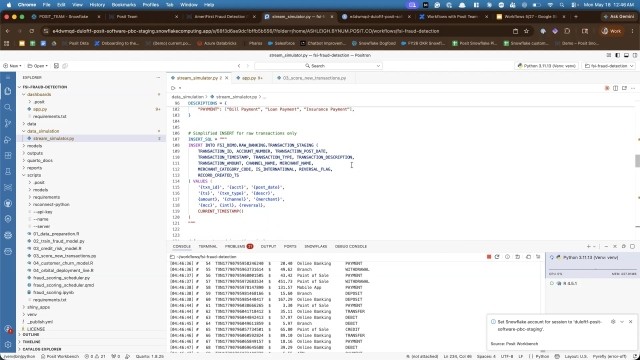Expand the quarto_docs folder
Screen dimensions: 640x360
(38, 160)
